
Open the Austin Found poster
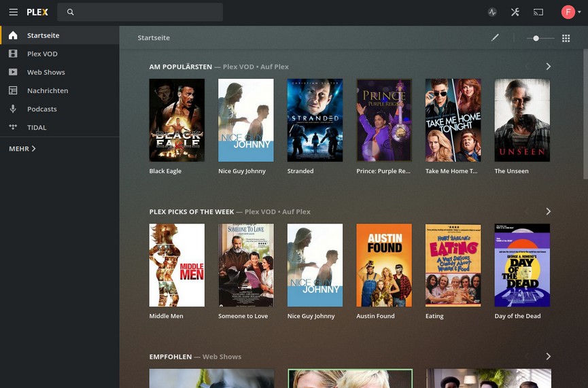point(384,265)
